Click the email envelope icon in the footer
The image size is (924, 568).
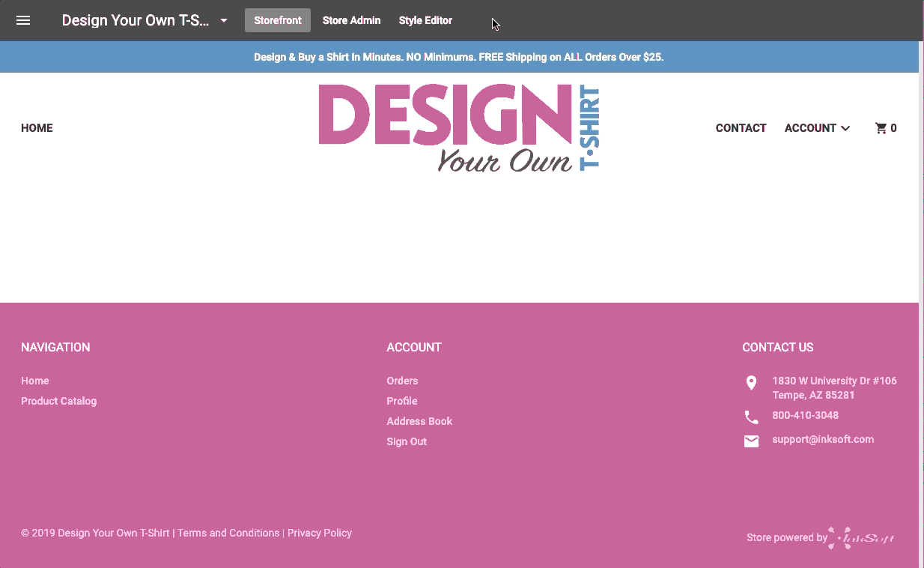coord(751,441)
